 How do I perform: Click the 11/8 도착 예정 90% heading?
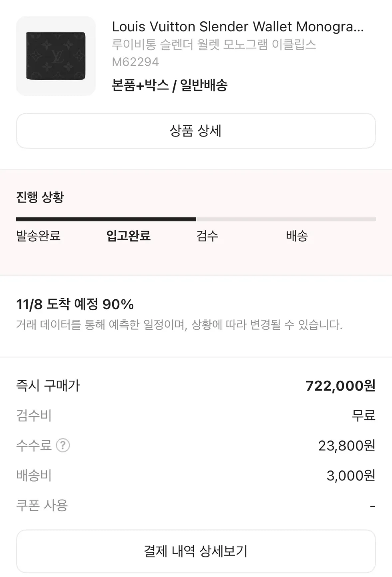pos(75,305)
